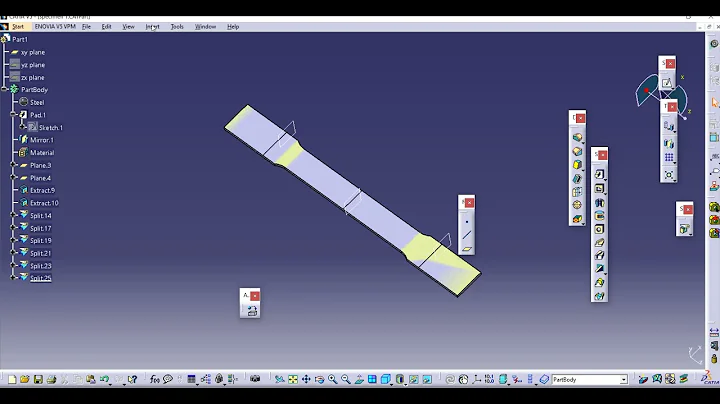This screenshot has width=720, height=404.
Task: Click the New document icon
Action: [x=12, y=379]
